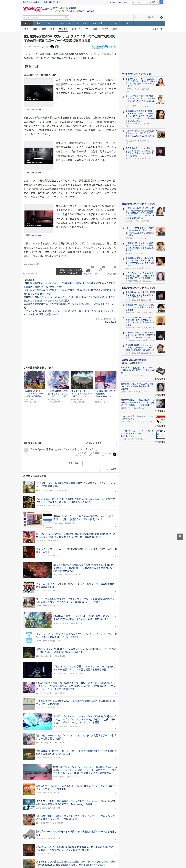This screenshot has height=868, width=186.
Task: Open the third article screenshot thumbnail
Action: (x=39, y=219)
